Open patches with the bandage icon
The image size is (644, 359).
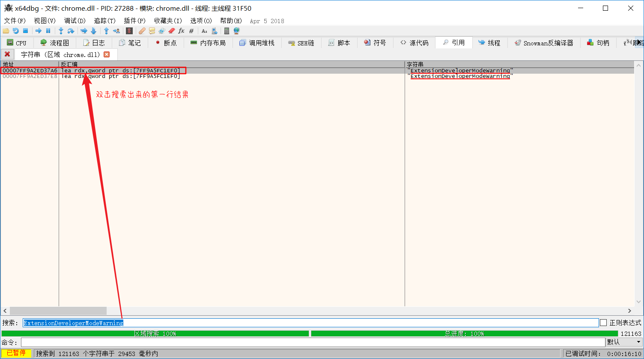142,31
